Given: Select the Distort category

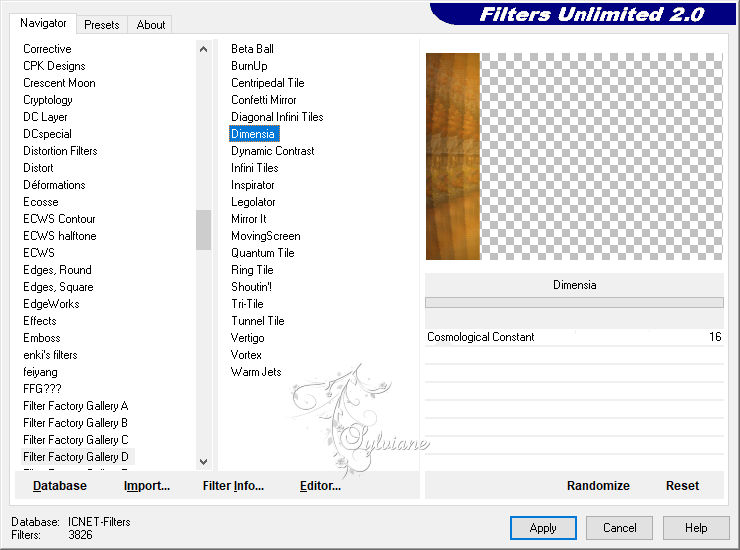Looking at the screenshot, I should (38, 168).
